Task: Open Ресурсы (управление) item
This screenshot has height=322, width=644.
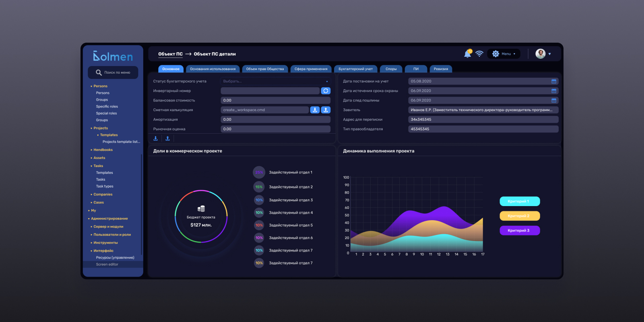Action: coord(115,258)
